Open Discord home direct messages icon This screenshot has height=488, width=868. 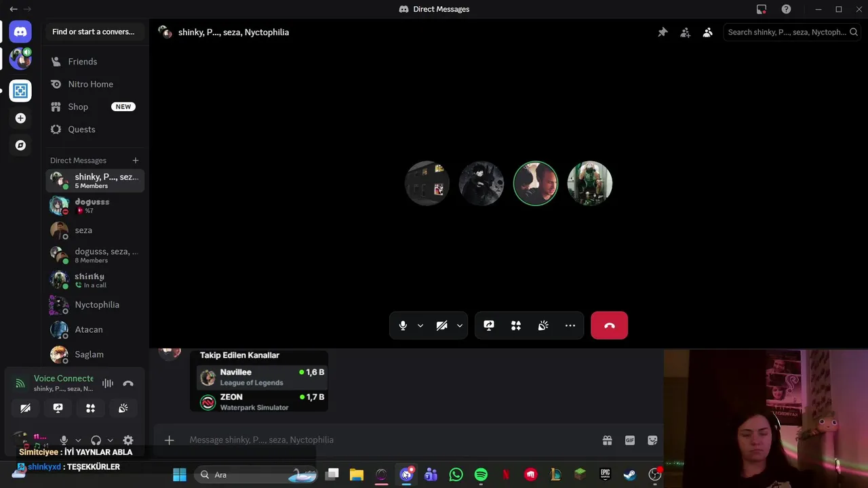click(20, 32)
